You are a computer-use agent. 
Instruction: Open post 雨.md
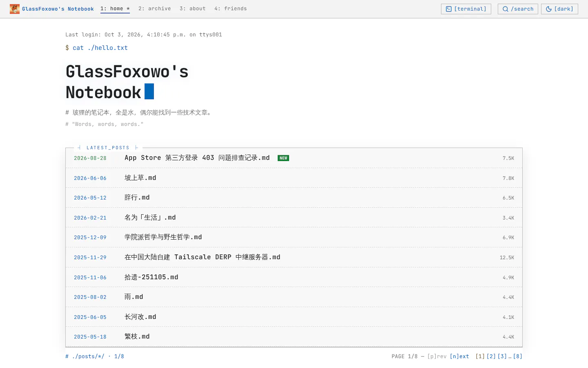point(134,297)
